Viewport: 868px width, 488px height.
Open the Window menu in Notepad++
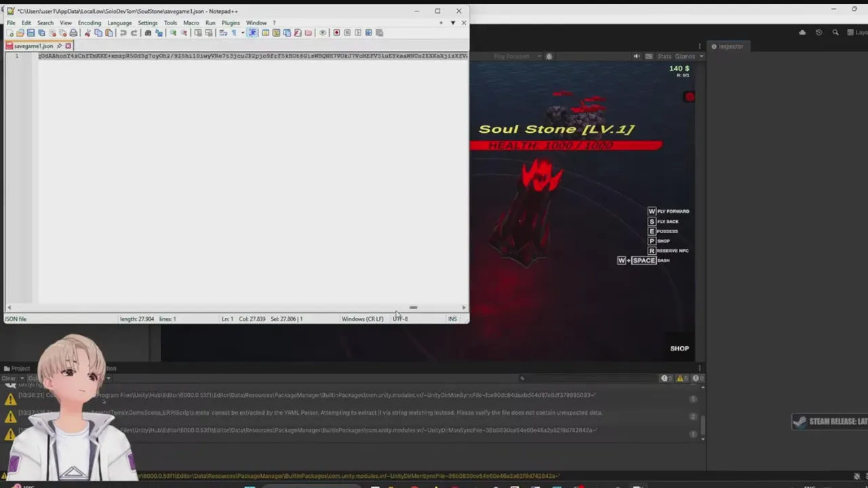tap(256, 23)
